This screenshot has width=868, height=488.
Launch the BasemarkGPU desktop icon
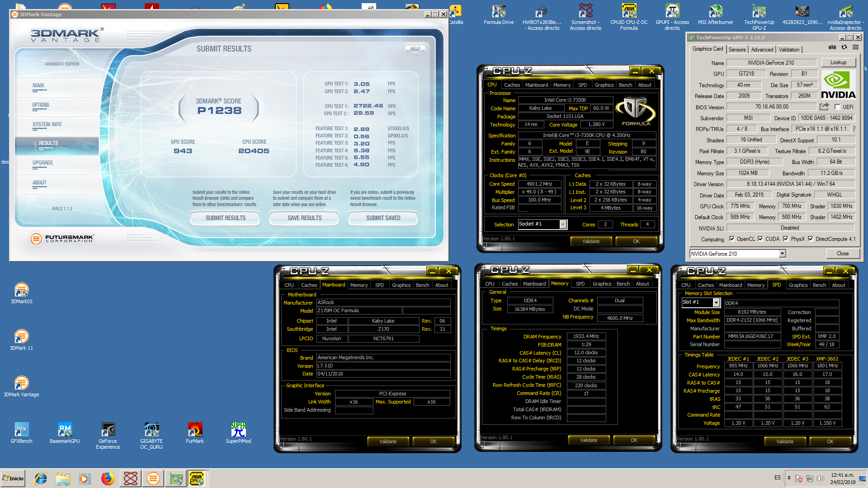(x=65, y=432)
